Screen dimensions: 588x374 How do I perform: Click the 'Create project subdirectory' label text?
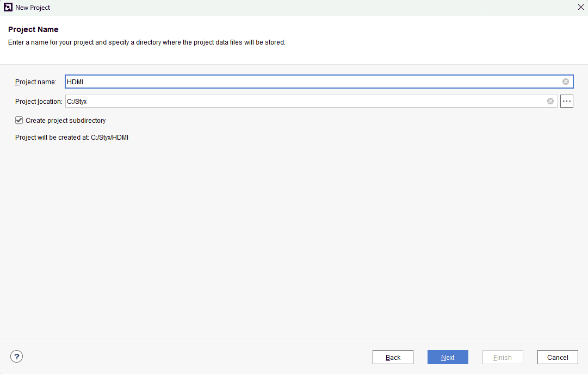(x=65, y=120)
